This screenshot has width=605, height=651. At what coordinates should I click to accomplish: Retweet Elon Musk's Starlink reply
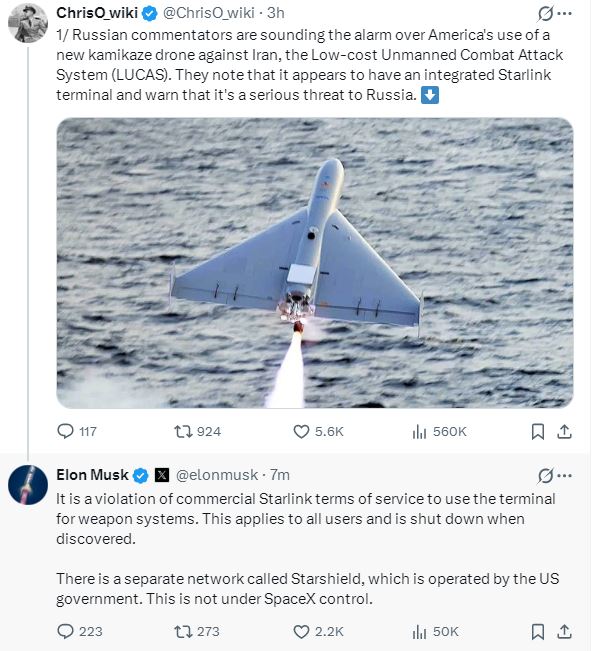182,631
